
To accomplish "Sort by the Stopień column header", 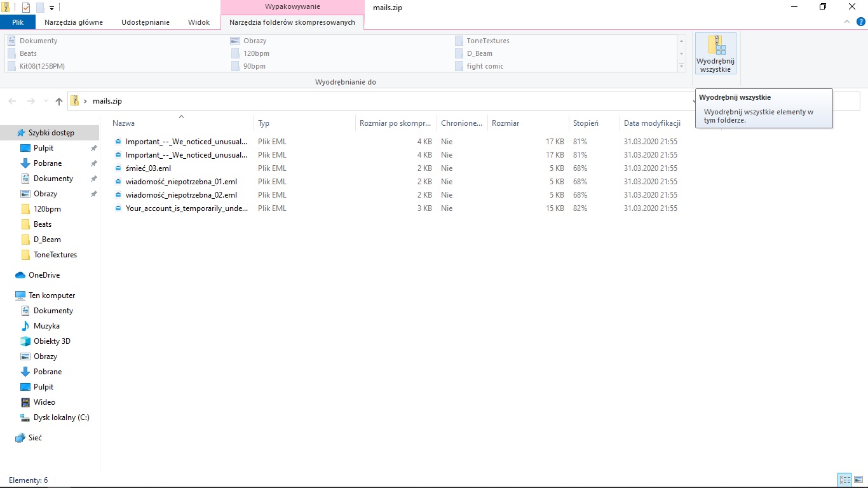I will tap(594, 123).
